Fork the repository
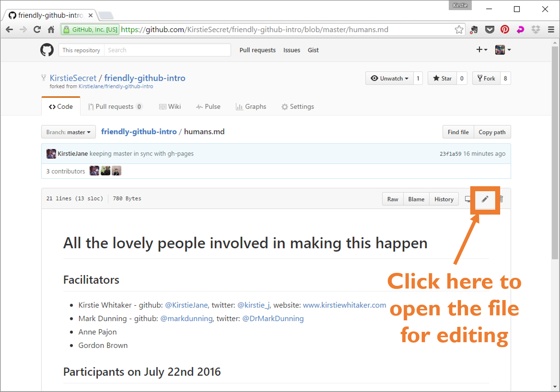560x392 pixels. pos(486,78)
